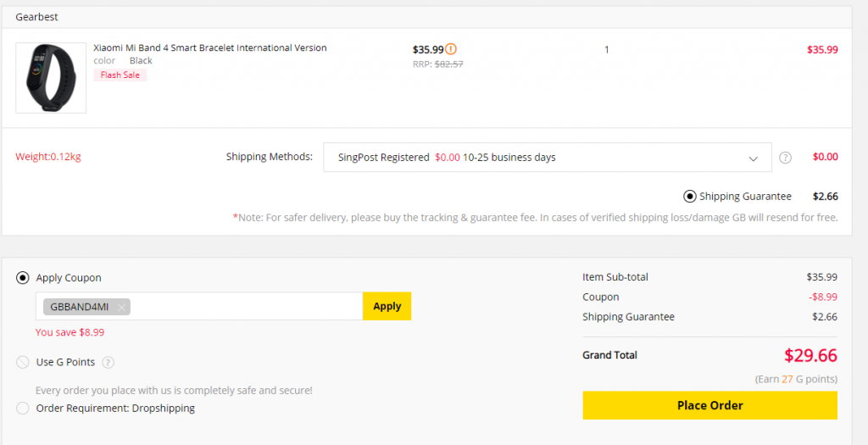Image resolution: width=868 pixels, height=445 pixels.
Task: Click the Mi Band 4 product thumbnail
Action: (51, 78)
